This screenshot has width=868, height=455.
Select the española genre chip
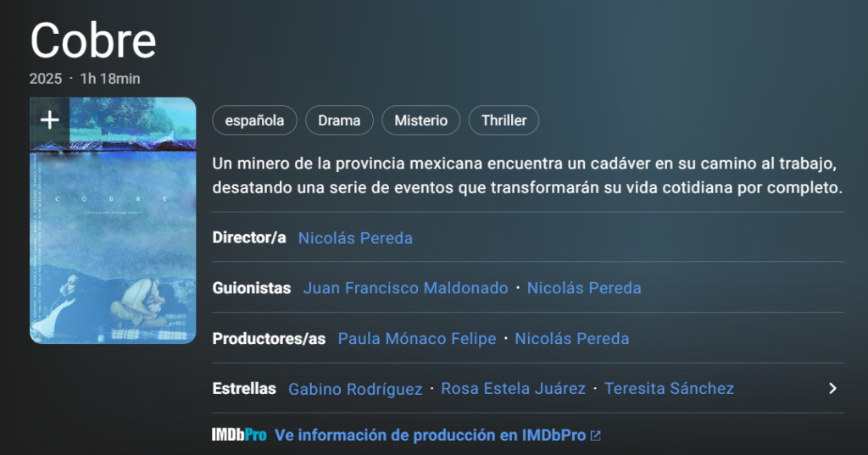pyautogui.click(x=254, y=120)
